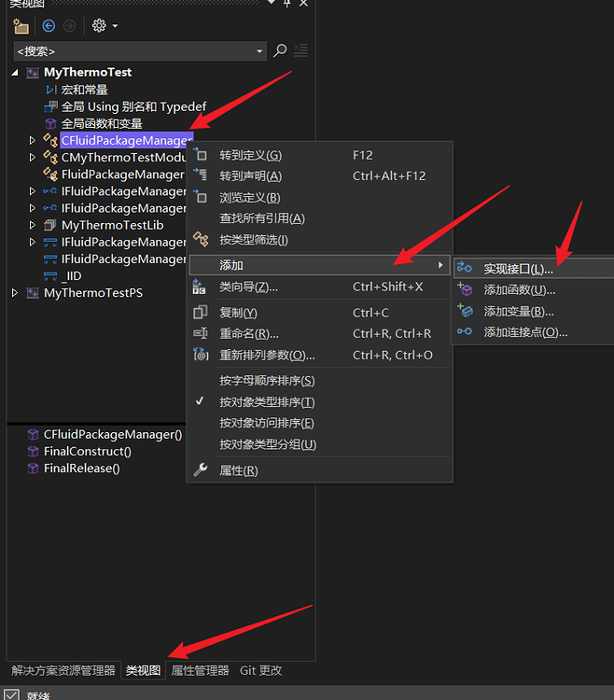Select the FinalConstruct() member
The width and height of the screenshot is (614, 700).
click(x=87, y=452)
